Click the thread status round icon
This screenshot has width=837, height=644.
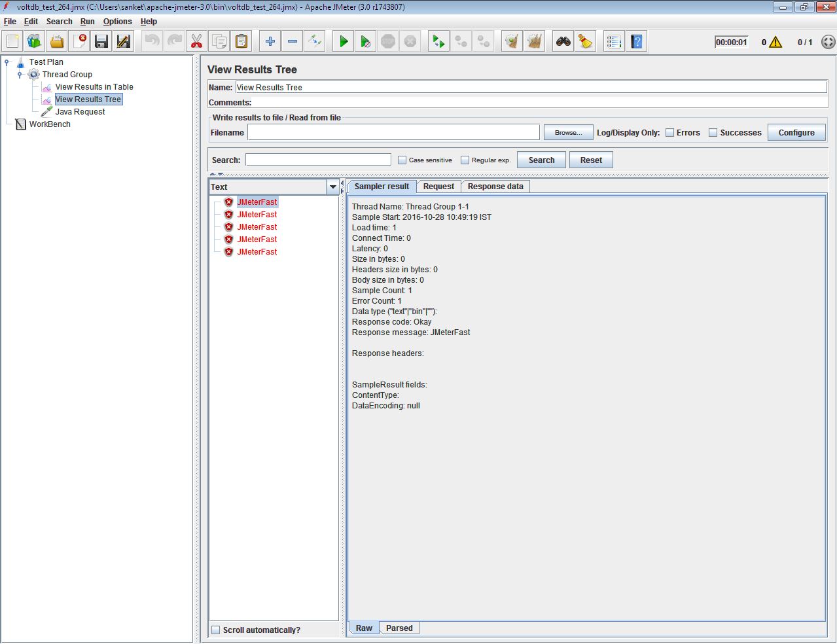pos(828,42)
